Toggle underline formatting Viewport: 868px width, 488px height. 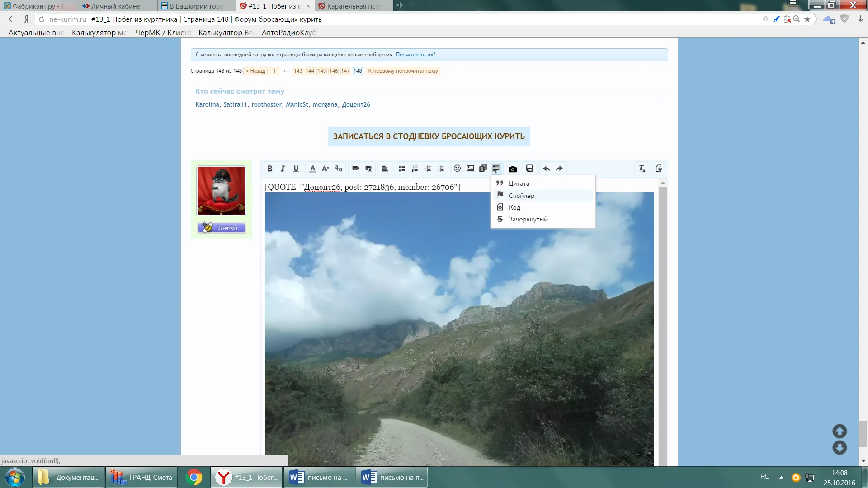pos(296,169)
